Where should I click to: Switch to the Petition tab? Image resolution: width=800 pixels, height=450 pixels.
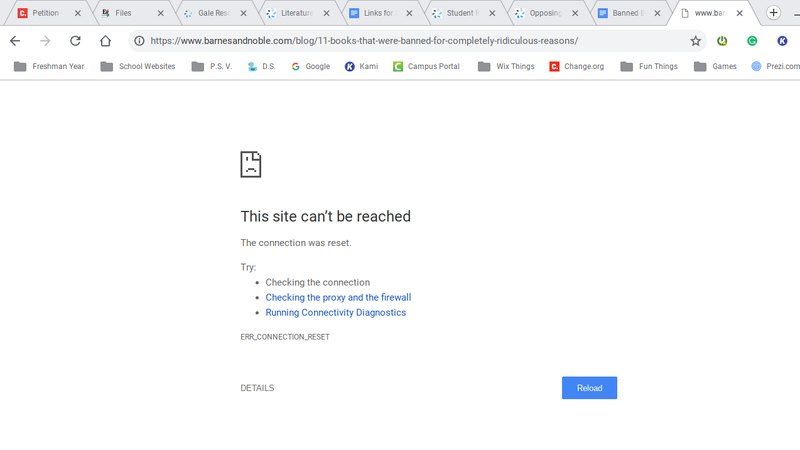coord(38,13)
